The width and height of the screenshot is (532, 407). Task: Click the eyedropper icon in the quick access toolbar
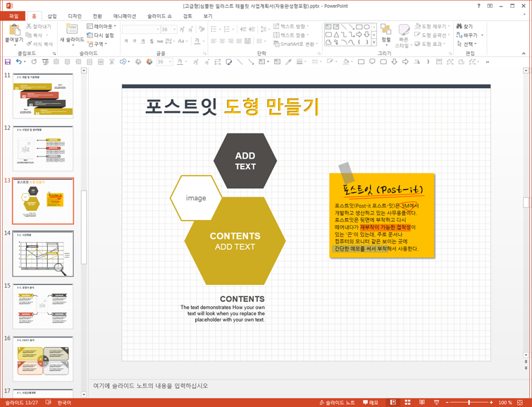[288, 62]
